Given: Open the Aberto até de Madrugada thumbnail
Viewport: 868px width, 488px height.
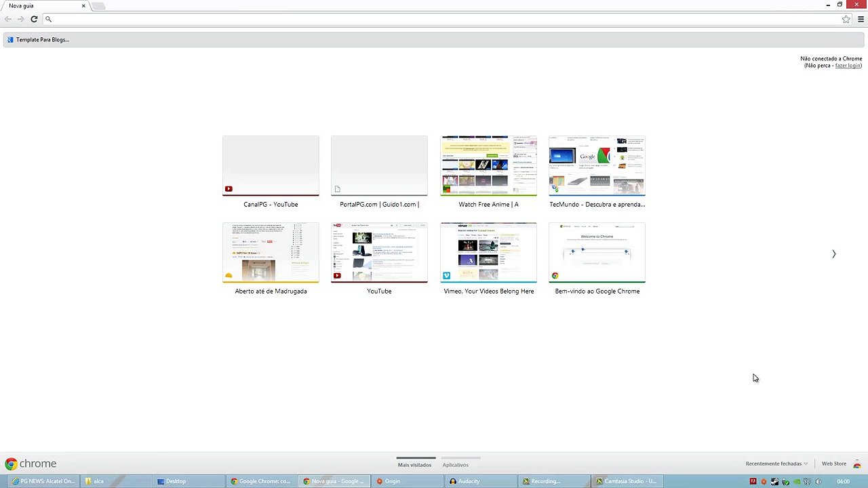Looking at the screenshot, I should (271, 252).
